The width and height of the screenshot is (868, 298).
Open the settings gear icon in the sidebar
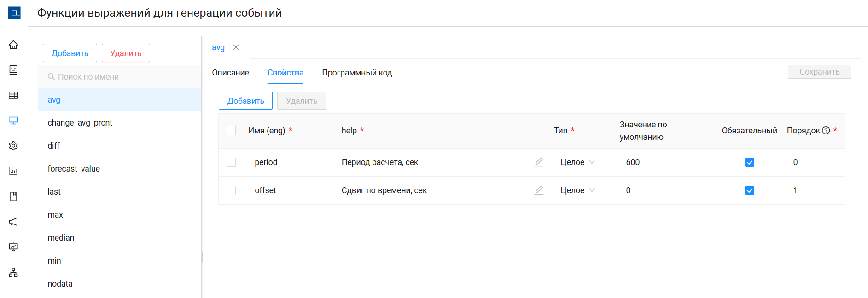[x=13, y=146]
